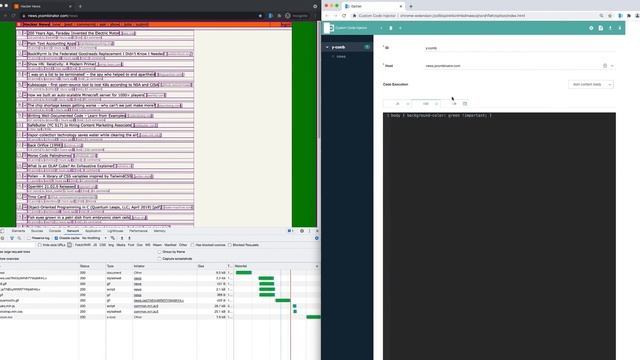Click import HAR upload arrow in DevTools
The image size is (640, 360).
[x=122, y=238]
